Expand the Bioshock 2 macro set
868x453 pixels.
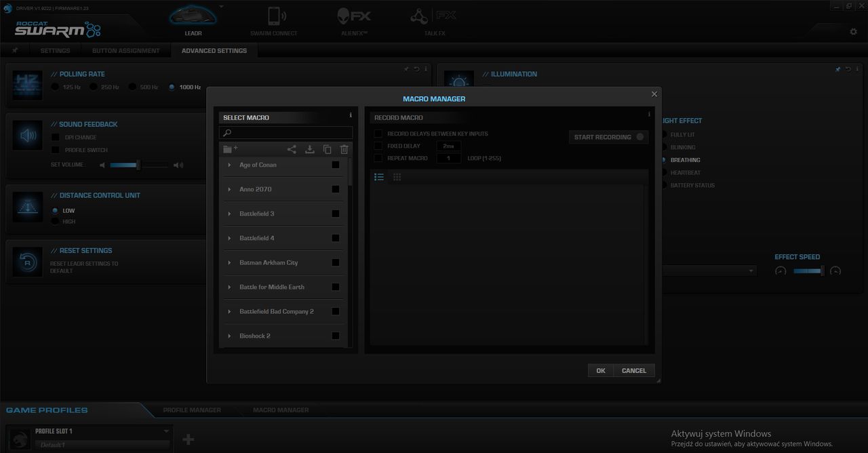(229, 336)
